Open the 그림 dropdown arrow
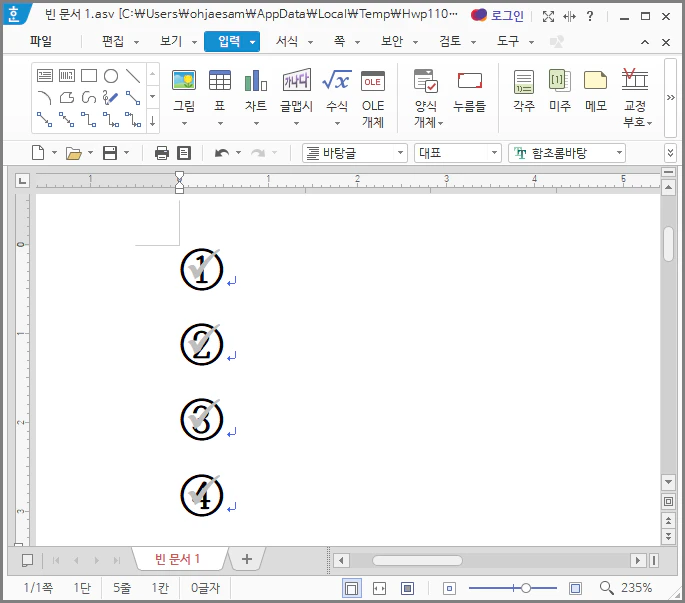Viewport: 685px width, 603px height. click(x=184, y=124)
